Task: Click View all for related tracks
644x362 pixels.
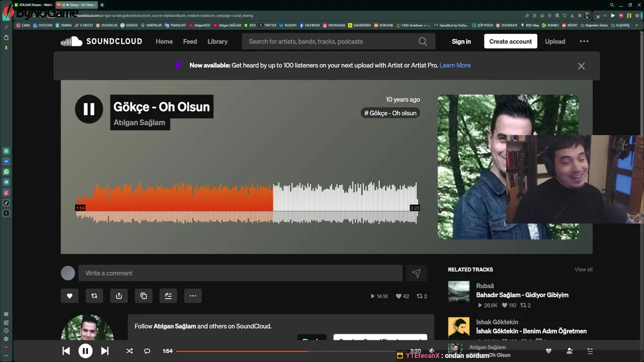Action: click(x=584, y=269)
